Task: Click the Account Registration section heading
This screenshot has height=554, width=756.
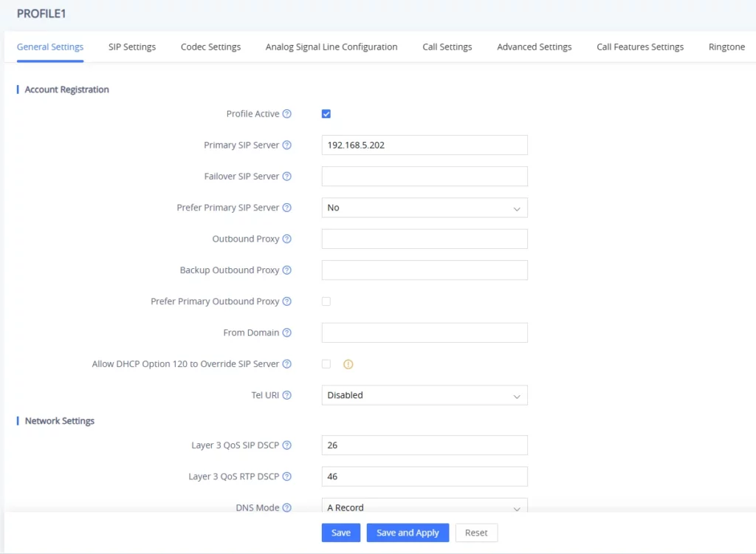Action: (x=67, y=89)
